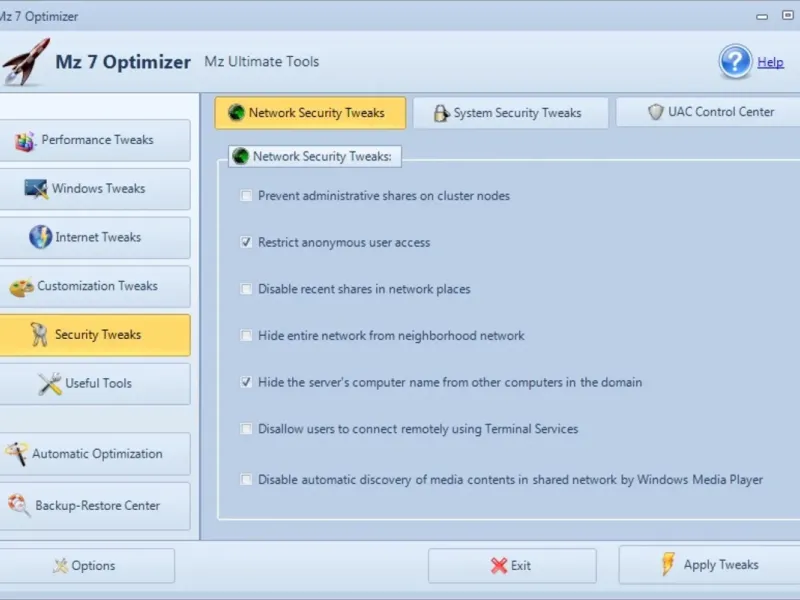Tick Hide entire network from neighborhood network
This screenshot has height=600, width=800.
[246, 335]
